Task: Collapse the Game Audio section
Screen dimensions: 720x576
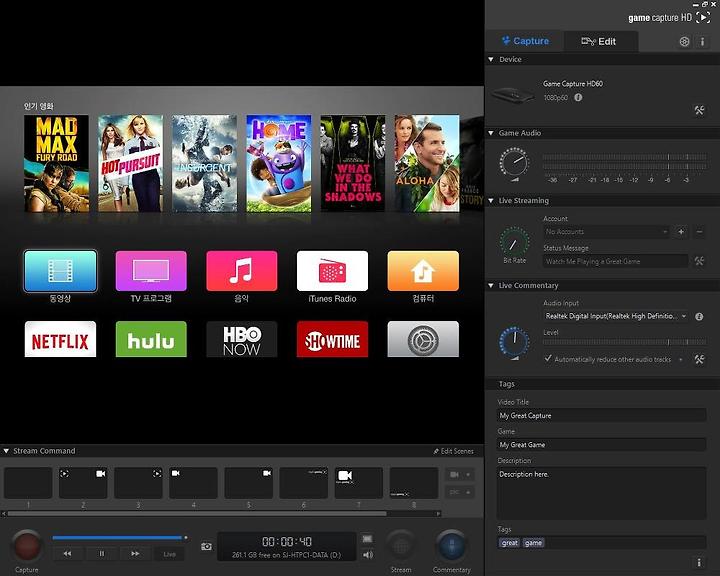Action: click(x=491, y=133)
